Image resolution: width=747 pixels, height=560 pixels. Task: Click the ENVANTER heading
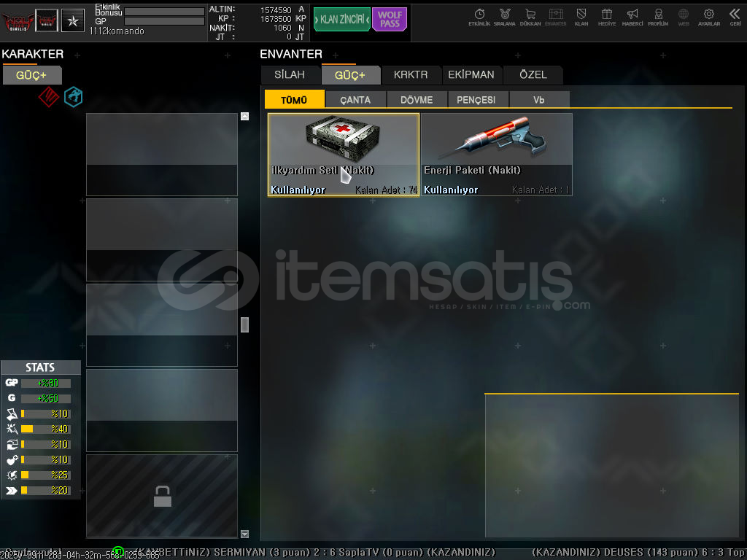coord(291,54)
